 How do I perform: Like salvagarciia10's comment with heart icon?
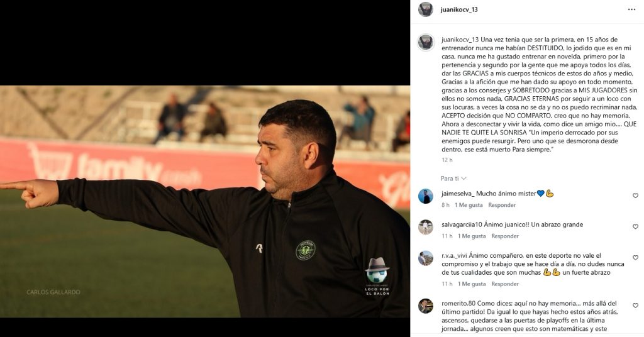coord(635,226)
